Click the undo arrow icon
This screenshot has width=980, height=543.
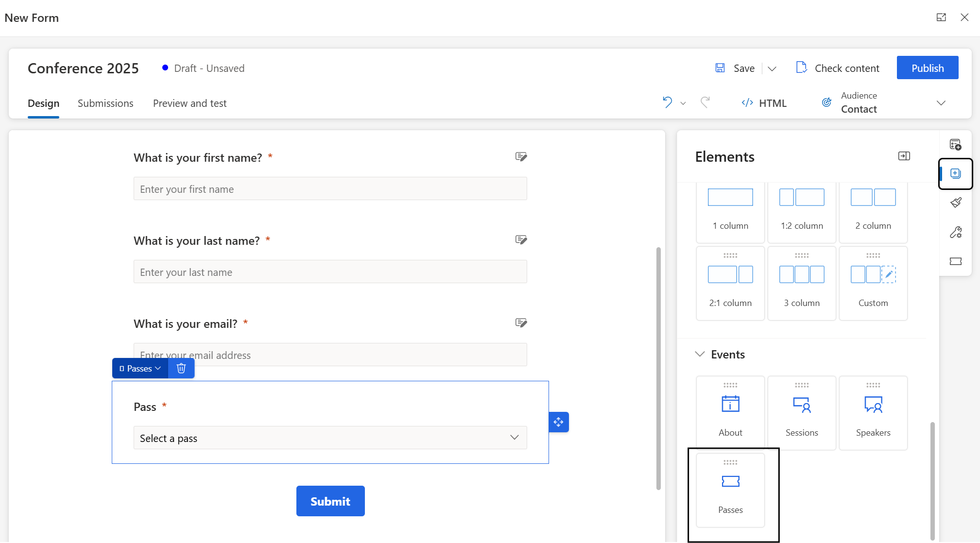tap(667, 102)
